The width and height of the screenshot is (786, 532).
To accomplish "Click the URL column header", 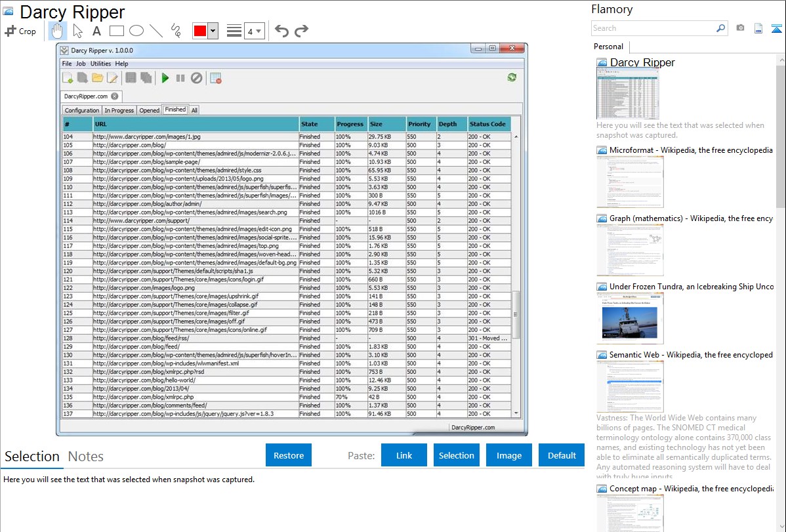I will [x=196, y=124].
